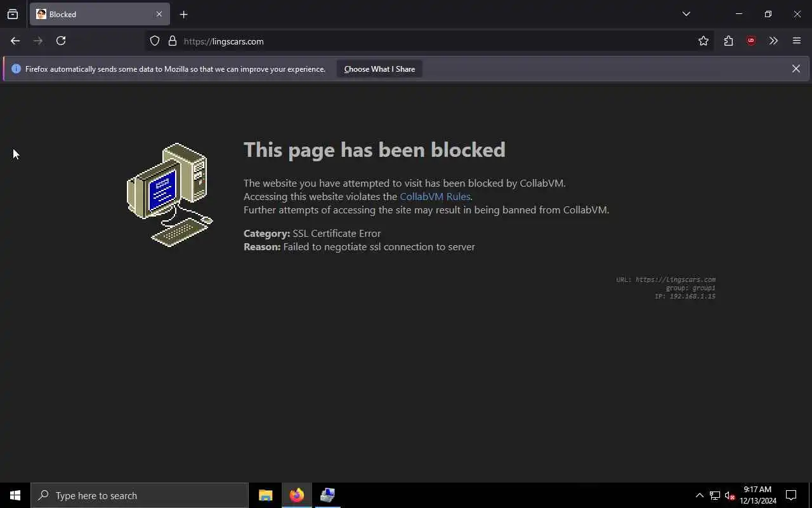Dismiss the Mozilla data notification bar
Viewport: 812px width, 508px height.
(796, 69)
